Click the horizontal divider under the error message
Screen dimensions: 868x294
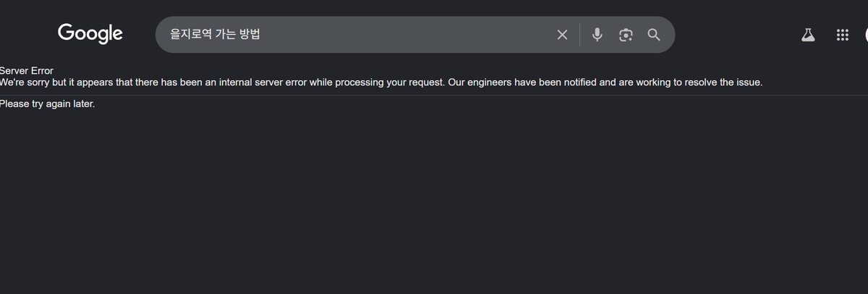[x=434, y=95]
